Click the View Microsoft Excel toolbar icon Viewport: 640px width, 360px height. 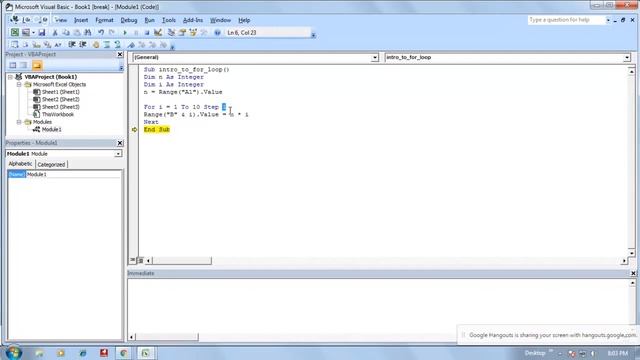(x=15, y=32)
